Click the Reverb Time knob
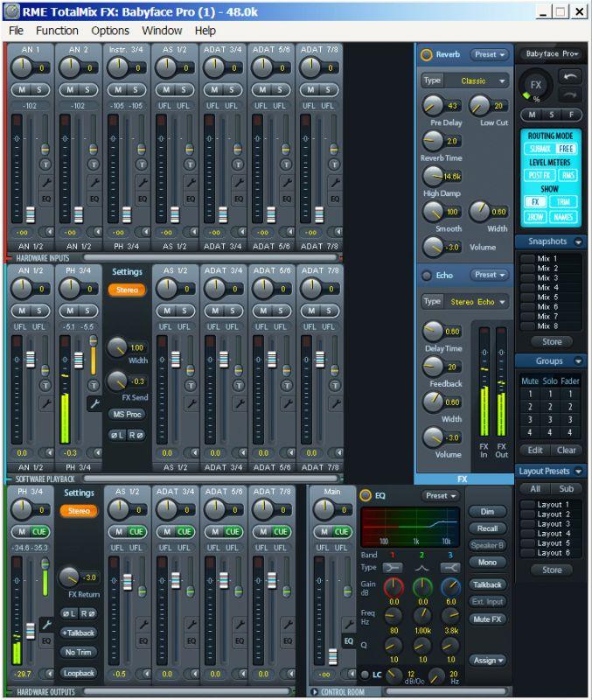592x700 pixels. tap(432, 141)
